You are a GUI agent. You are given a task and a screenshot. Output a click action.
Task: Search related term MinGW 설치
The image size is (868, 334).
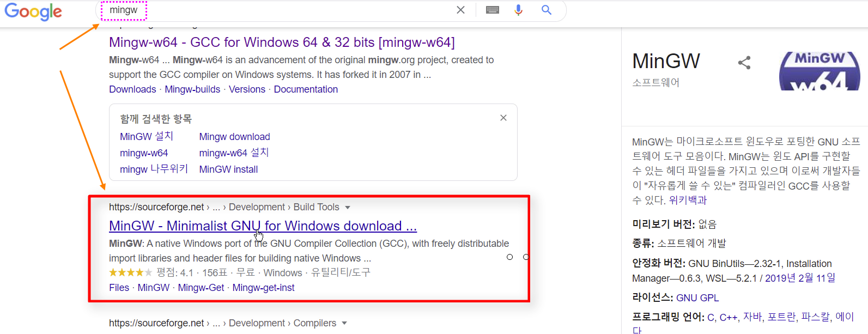tap(147, 136)
